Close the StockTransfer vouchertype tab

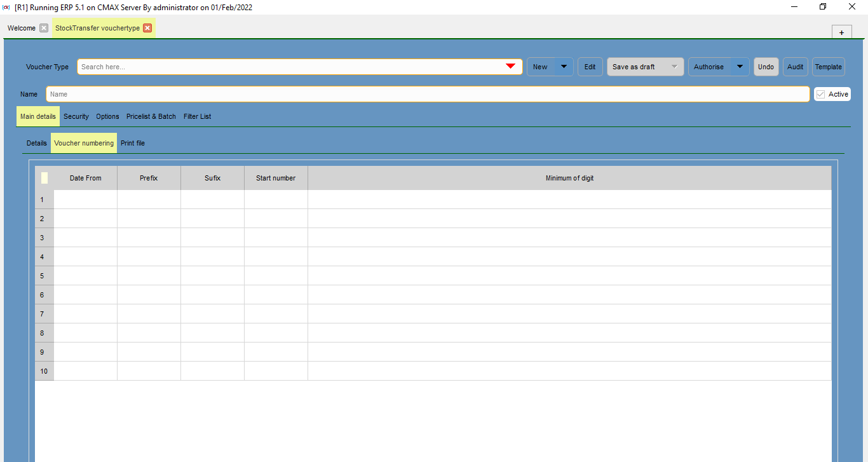coord(147,28)
